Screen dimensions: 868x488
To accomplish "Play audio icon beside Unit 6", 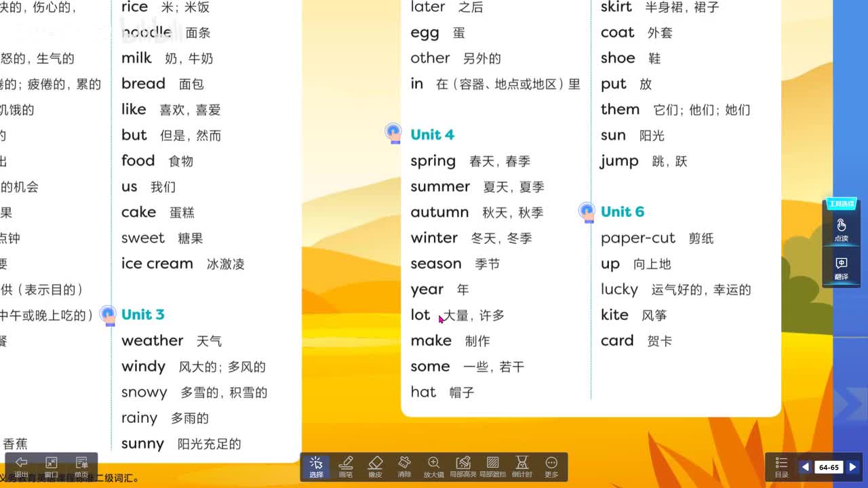I will tap(587, 212).
